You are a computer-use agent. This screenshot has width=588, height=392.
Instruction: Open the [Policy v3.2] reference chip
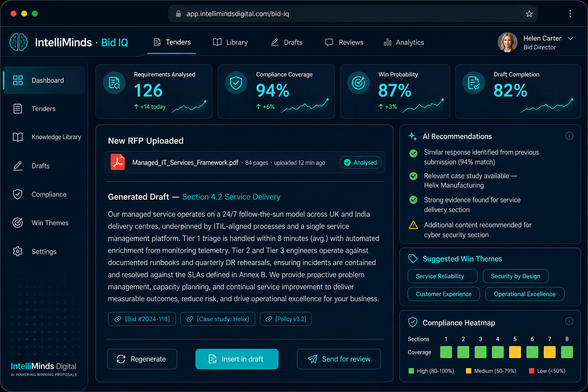click(286, 319)
